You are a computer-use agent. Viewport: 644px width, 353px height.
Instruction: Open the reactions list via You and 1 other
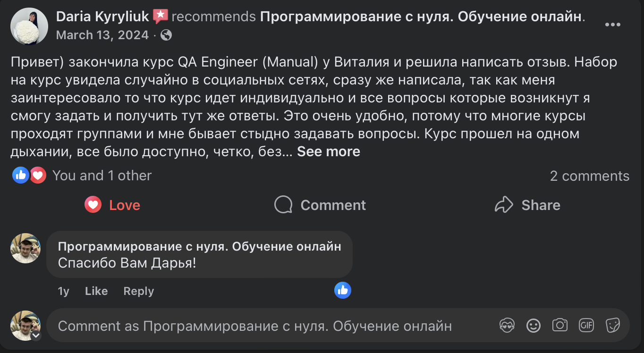tap(102, 175)
